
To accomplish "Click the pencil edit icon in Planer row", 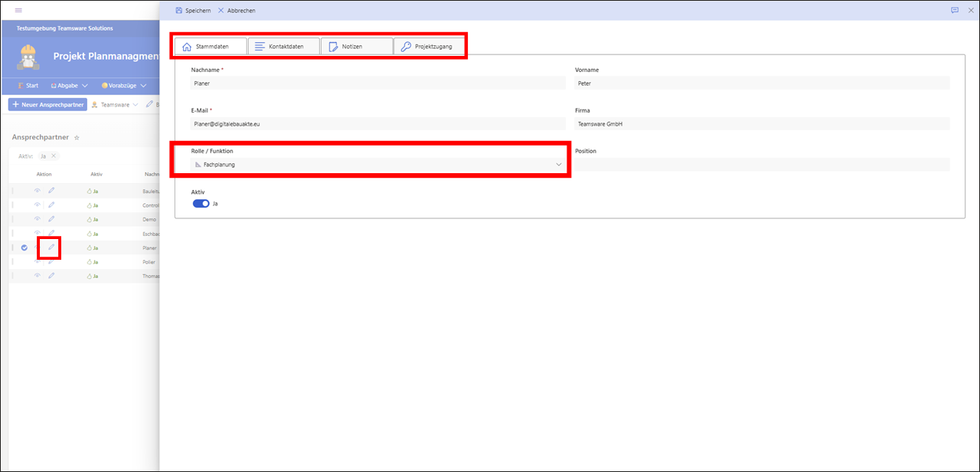I will pos(51,247).
